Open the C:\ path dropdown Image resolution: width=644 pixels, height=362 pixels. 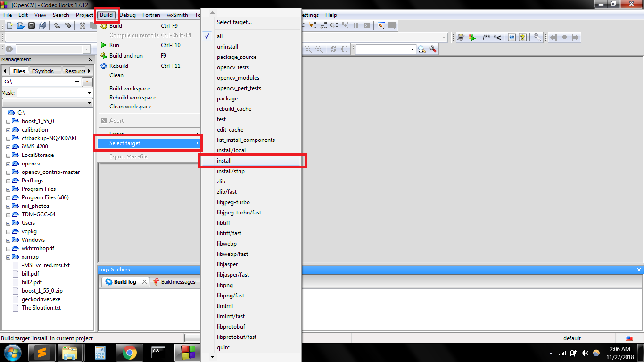point(77,82)
